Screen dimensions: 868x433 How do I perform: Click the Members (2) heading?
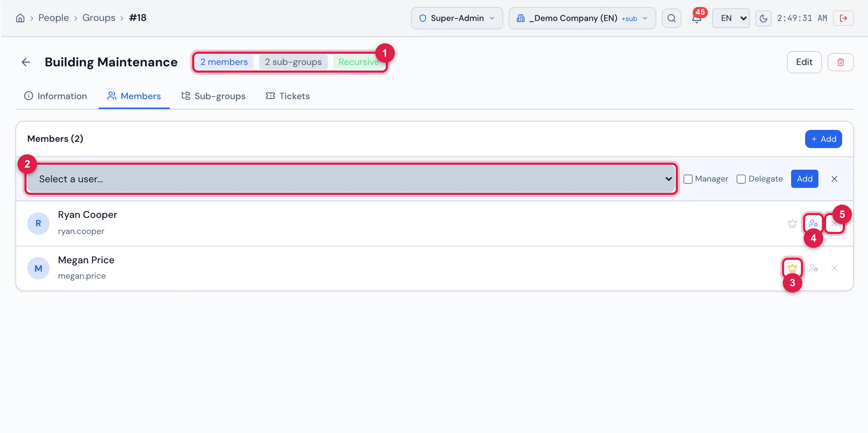coord(55,139)
